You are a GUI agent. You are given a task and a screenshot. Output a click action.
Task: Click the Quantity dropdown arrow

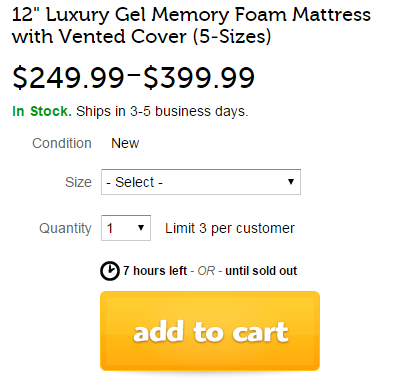[x=141, y=228]
